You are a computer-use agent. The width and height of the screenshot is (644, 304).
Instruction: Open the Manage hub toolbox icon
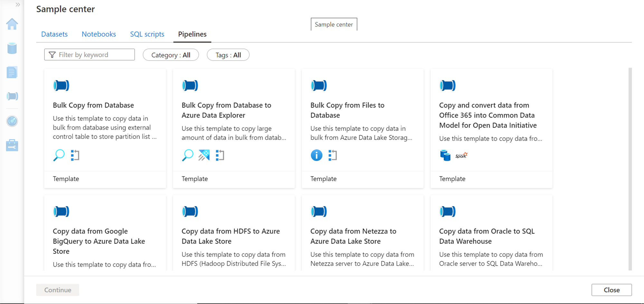12,145
